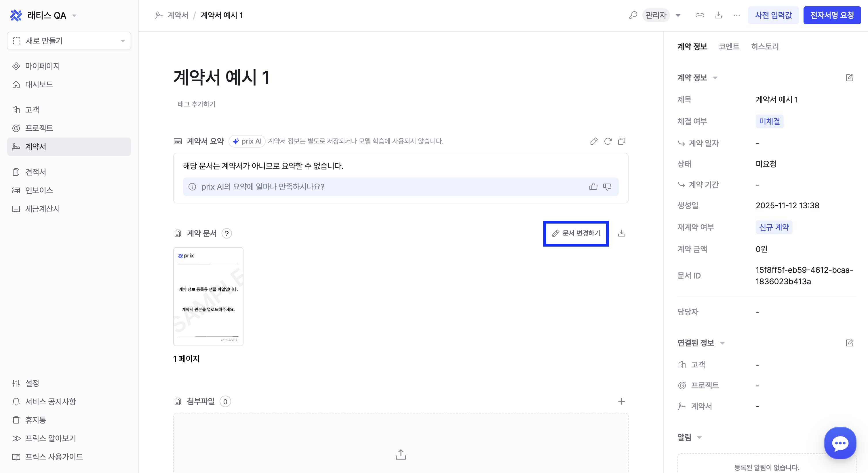This screenshot has height=473, width=868.
Task: Click thumbs up on prix AI summary
Action: [x=593, y=187]
